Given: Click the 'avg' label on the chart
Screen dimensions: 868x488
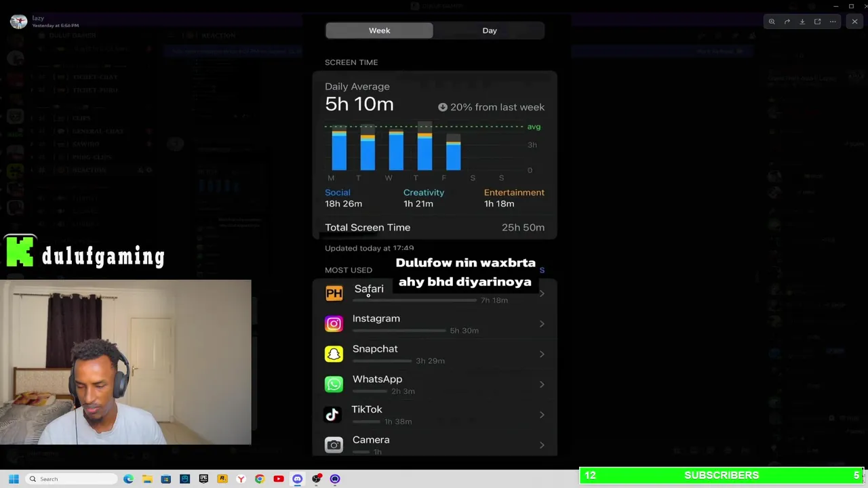Looking at the screenshot, I should [534, 127].
